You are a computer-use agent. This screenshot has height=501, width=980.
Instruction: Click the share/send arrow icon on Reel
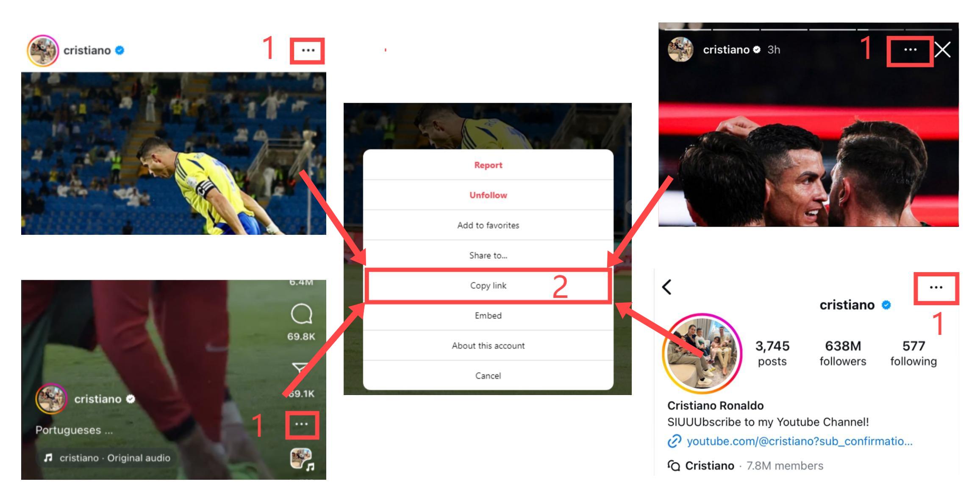[x=294, y=364]
